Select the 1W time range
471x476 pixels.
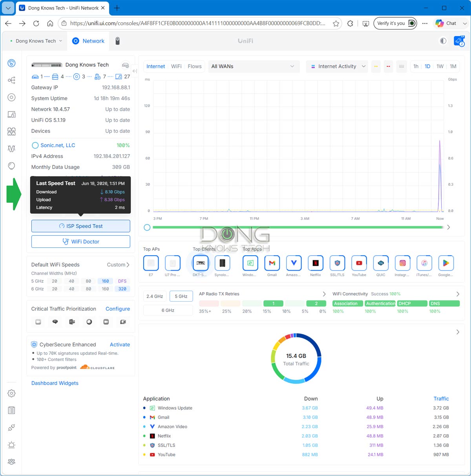(440, 66)
